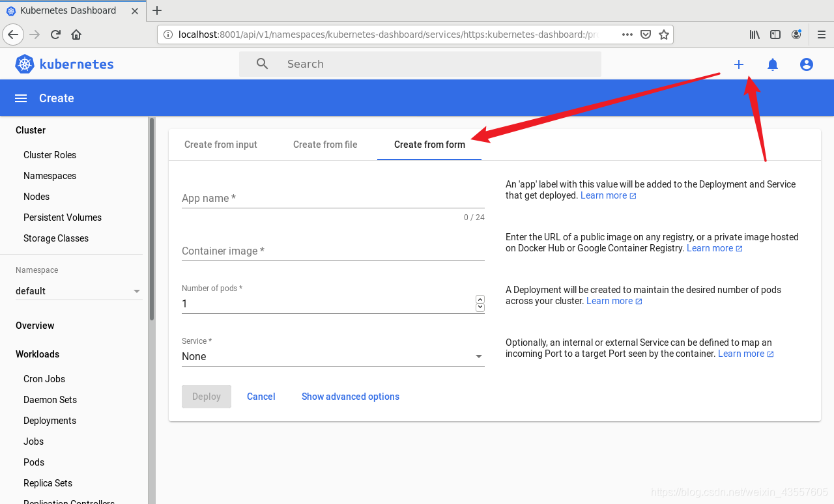Go back with the browser back arrow
The width and height of the screenshot is (834, 504).
click(14, 35)
